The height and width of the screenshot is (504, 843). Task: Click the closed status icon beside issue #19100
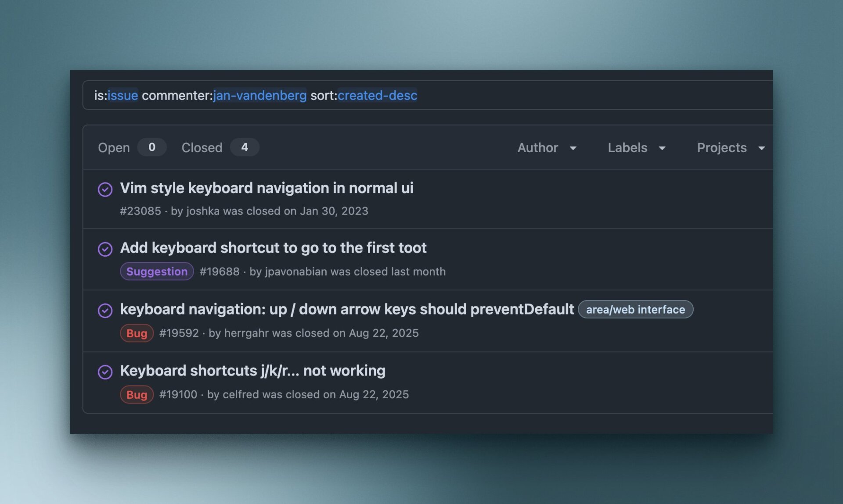[x=105, y=372]
